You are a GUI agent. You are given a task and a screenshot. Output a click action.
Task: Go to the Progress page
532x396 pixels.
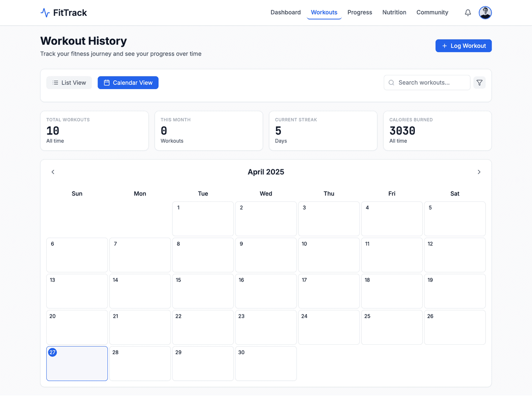click(360, 12)
